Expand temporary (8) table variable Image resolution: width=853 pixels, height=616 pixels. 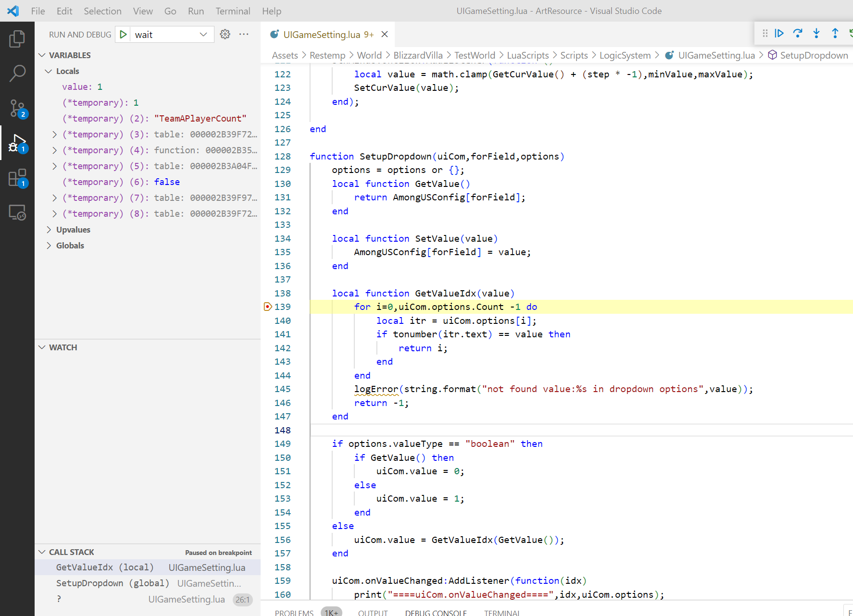(54, 214)
